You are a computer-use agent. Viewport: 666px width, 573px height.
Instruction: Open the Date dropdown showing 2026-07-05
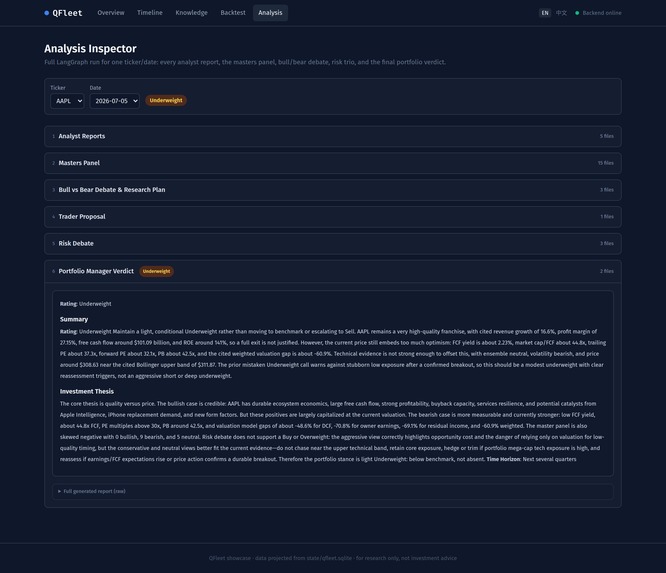point(115,101)
